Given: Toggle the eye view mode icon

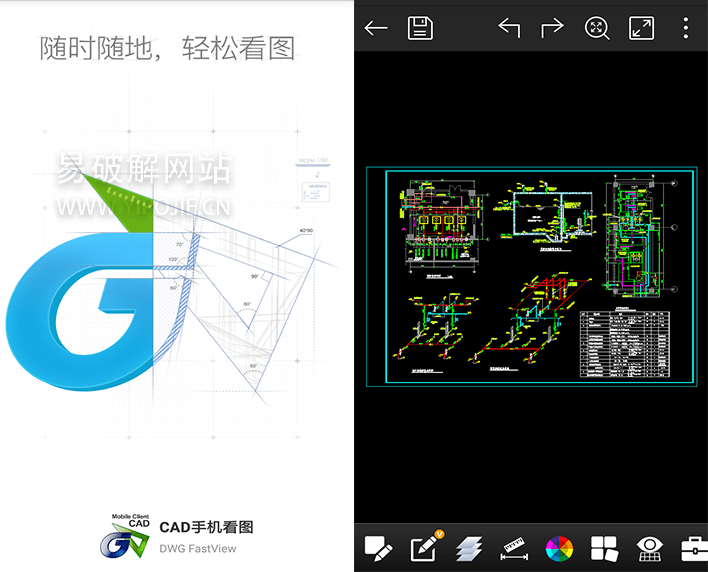Looking at the screenshot, I should tap(649, 548).
